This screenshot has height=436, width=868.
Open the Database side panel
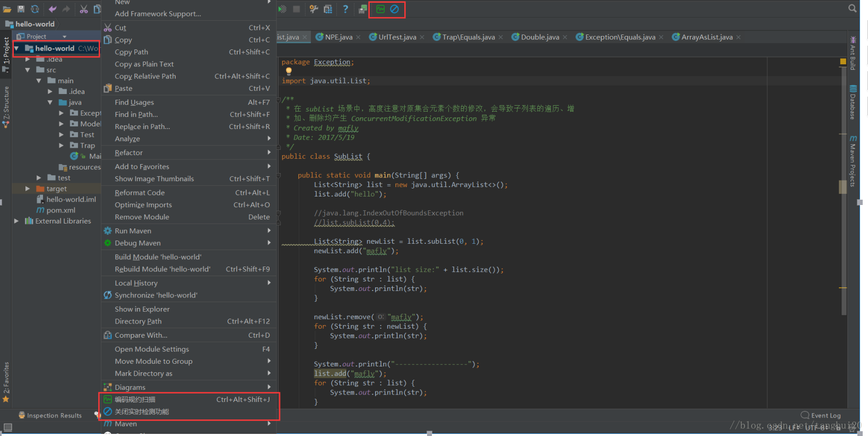click(x=853, y=102)
